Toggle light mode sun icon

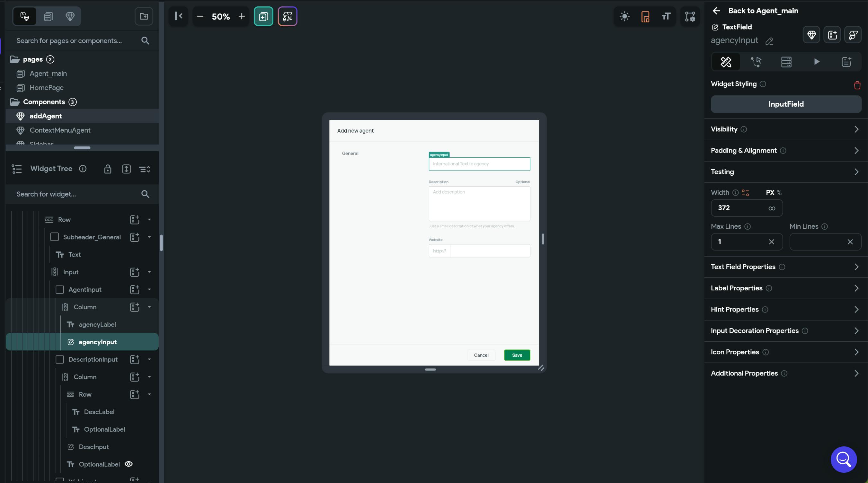pyautogui.click(x=624, y=16)
